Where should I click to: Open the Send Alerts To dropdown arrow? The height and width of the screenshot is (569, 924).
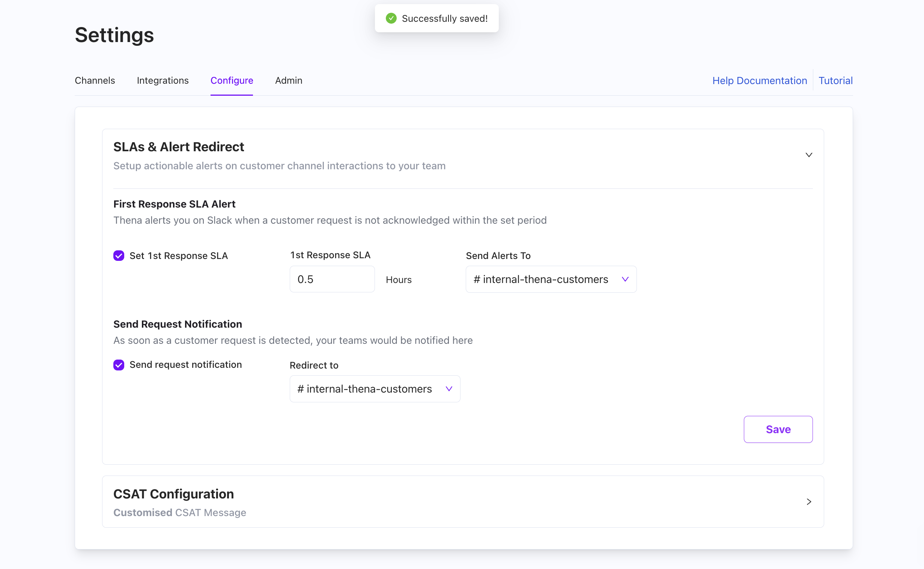[x=625, y=279]
